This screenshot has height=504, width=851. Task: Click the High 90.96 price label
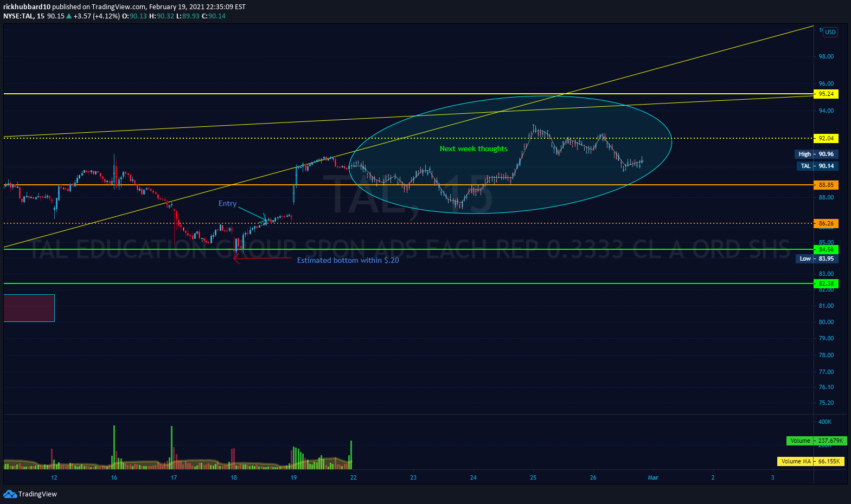pos(816,154)
